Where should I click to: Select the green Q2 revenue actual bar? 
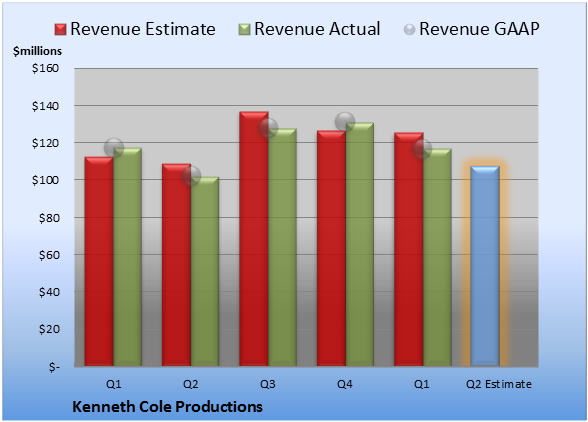click(205, 272)
